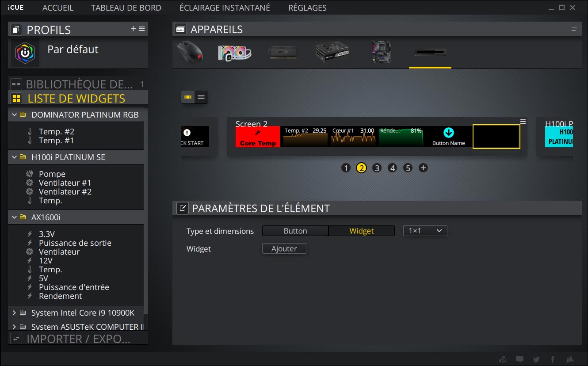This screenshot has width=588, height=366.
Task: Select the Coeur #1 31.00 widget tile
Action: coord(353,137)
